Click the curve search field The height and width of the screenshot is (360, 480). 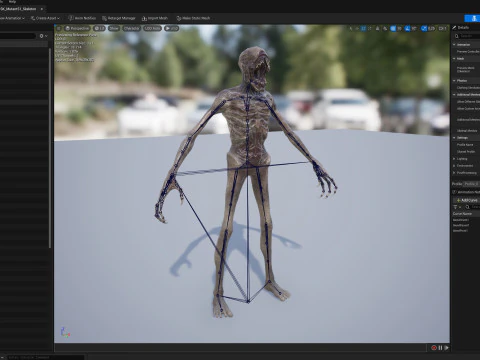pos(473,207)
